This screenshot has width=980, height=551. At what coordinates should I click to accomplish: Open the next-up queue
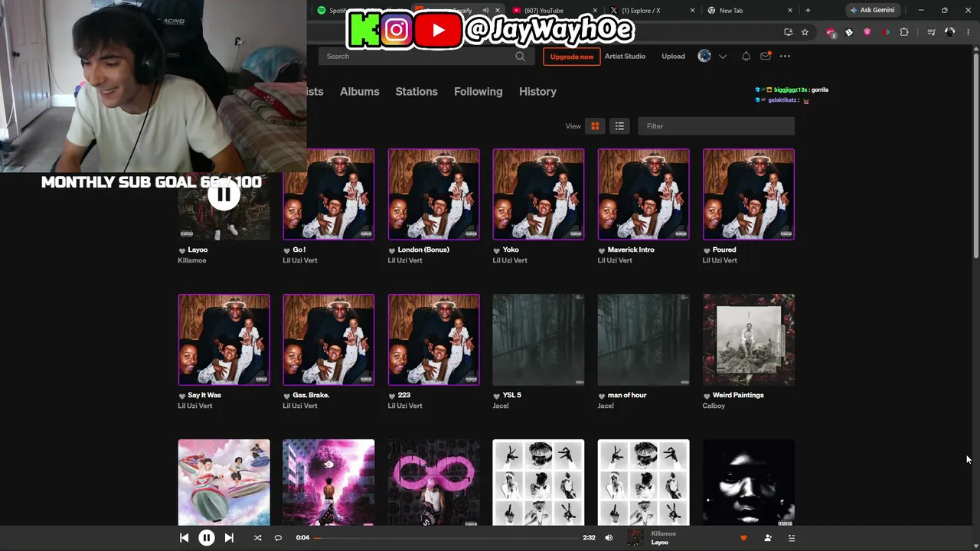(792, 538)
